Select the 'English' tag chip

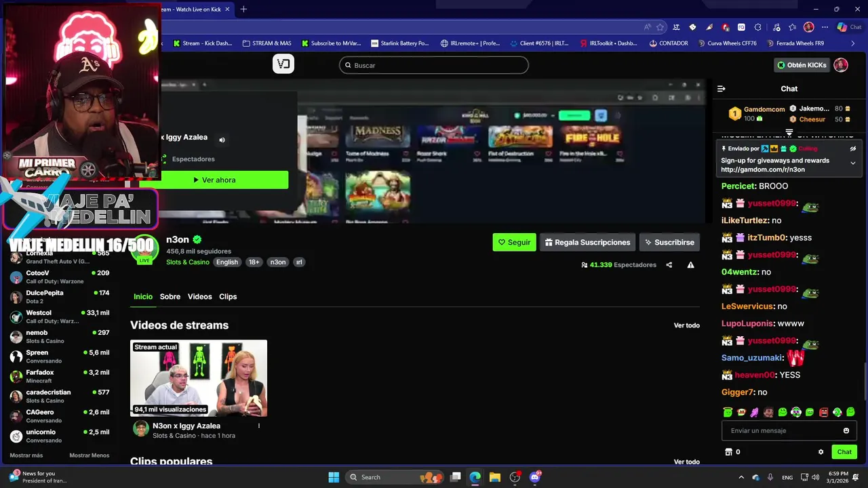point(227,262)
